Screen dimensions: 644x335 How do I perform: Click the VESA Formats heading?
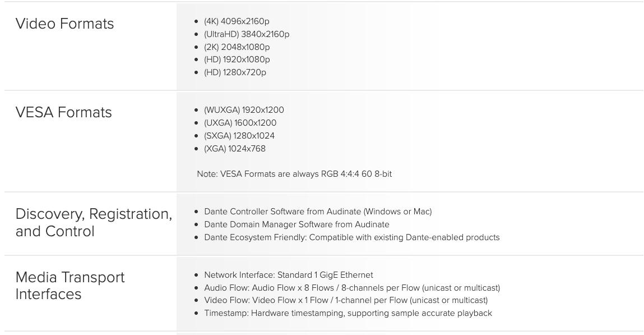tap(64, 112)
